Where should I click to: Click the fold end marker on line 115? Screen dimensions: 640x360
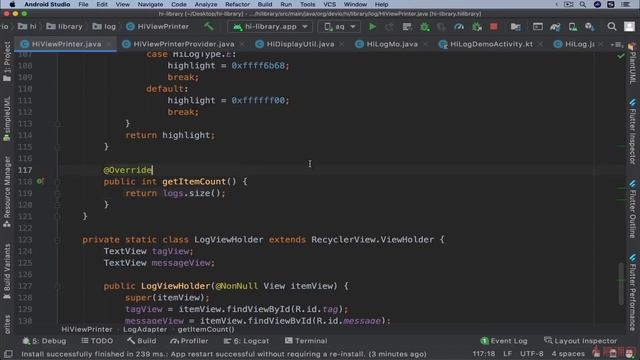click(58, 147)
